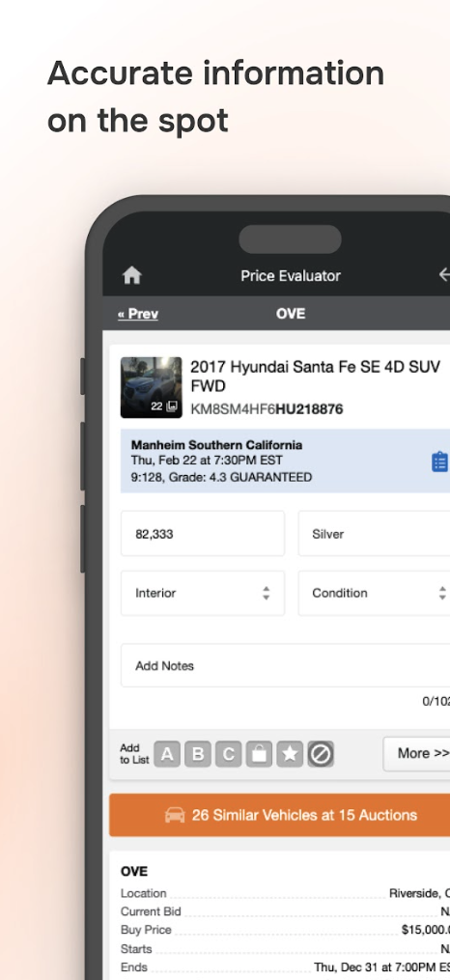Add vehicle to list A

coord(167,754)
